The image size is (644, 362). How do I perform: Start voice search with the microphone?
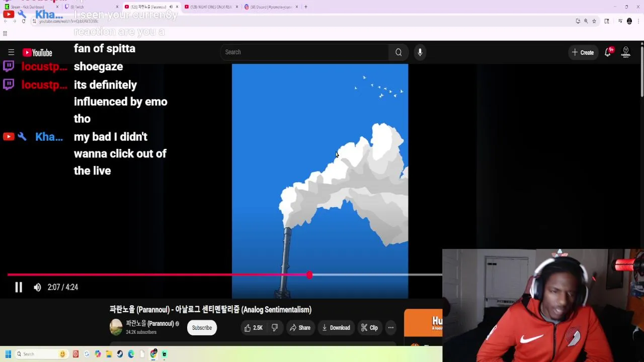(420, 52)
